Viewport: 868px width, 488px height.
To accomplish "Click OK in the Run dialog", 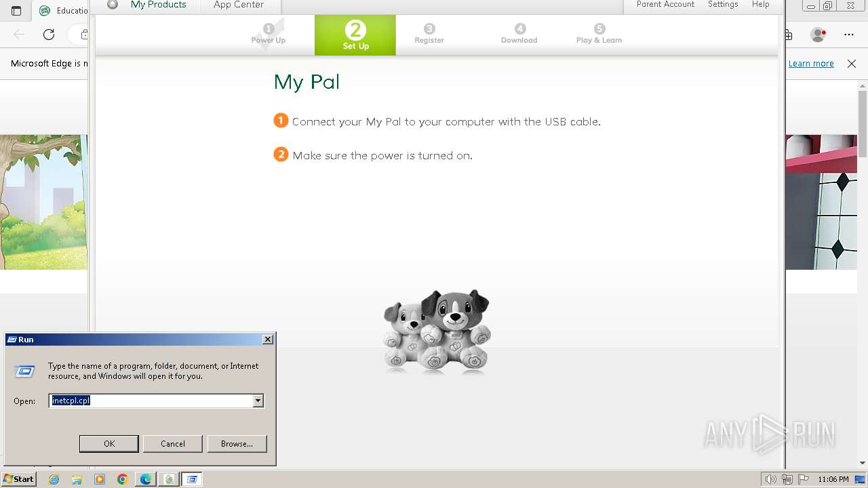I will [x=109, y=444].
